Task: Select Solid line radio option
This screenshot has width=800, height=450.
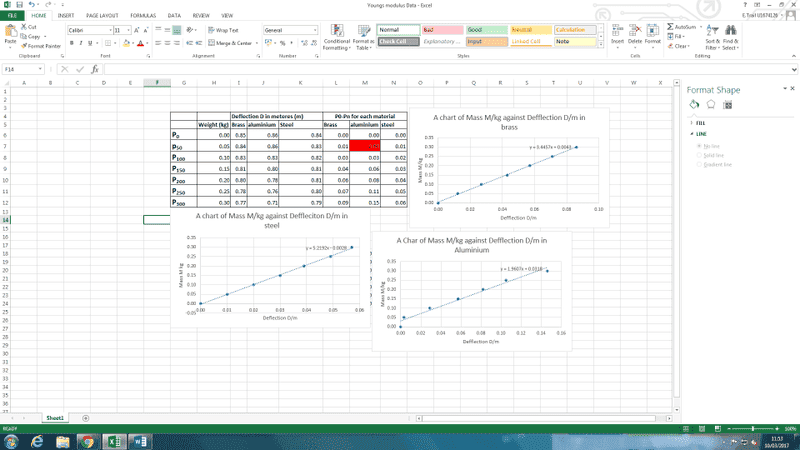Action: (699, 155)
